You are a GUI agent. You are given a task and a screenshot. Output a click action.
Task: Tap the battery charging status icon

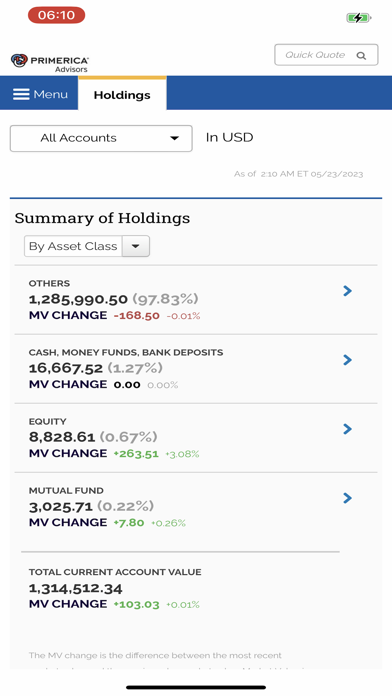359,18
